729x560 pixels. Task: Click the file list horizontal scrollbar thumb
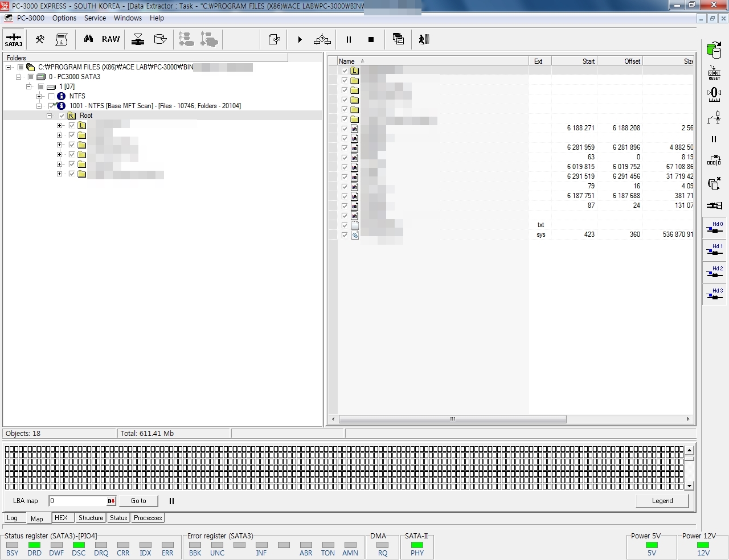[x=452, y=419]
